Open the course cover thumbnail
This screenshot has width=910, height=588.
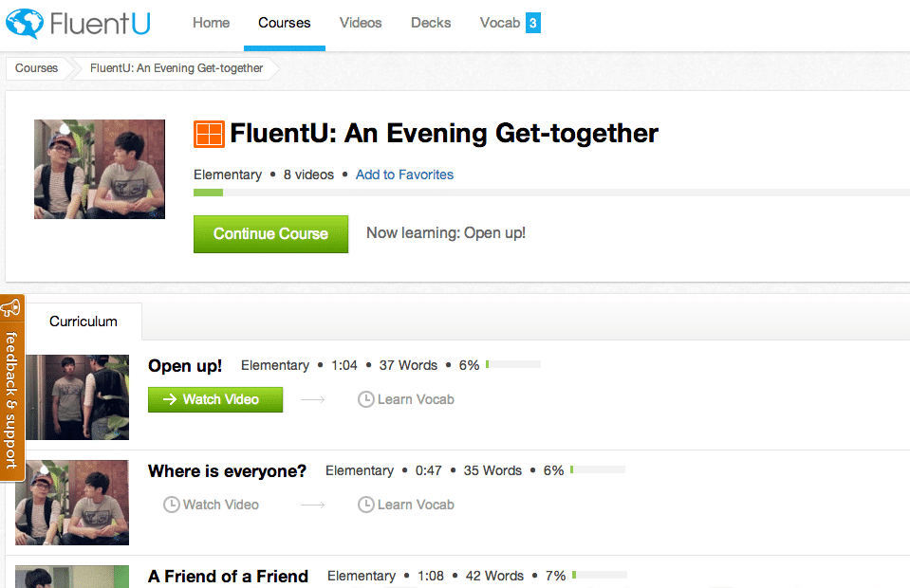100,169
